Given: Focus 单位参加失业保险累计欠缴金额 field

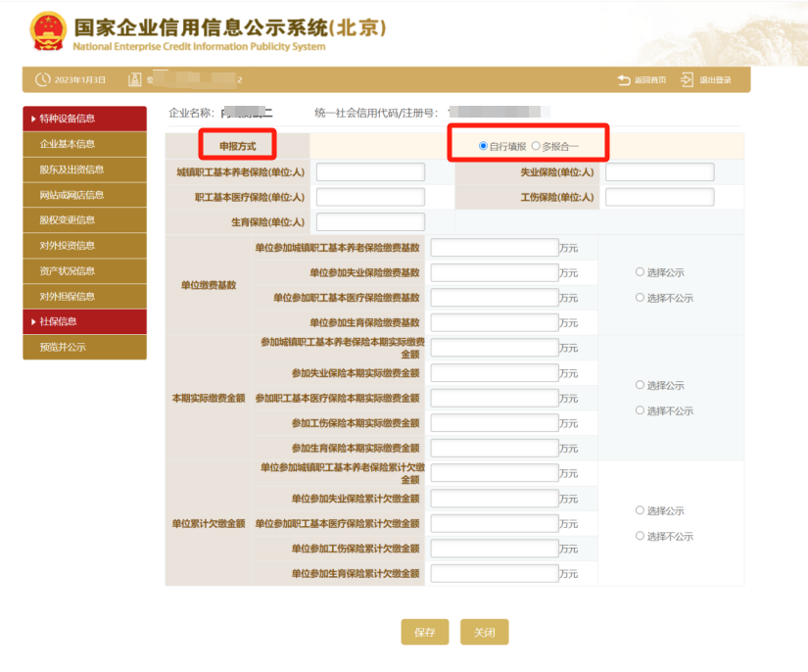Looking at the screenshot, I should (495, 499).
